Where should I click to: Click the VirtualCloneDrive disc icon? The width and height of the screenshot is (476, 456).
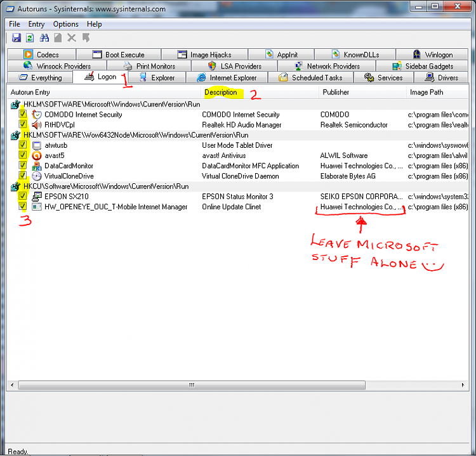click(x=37, y=176)
